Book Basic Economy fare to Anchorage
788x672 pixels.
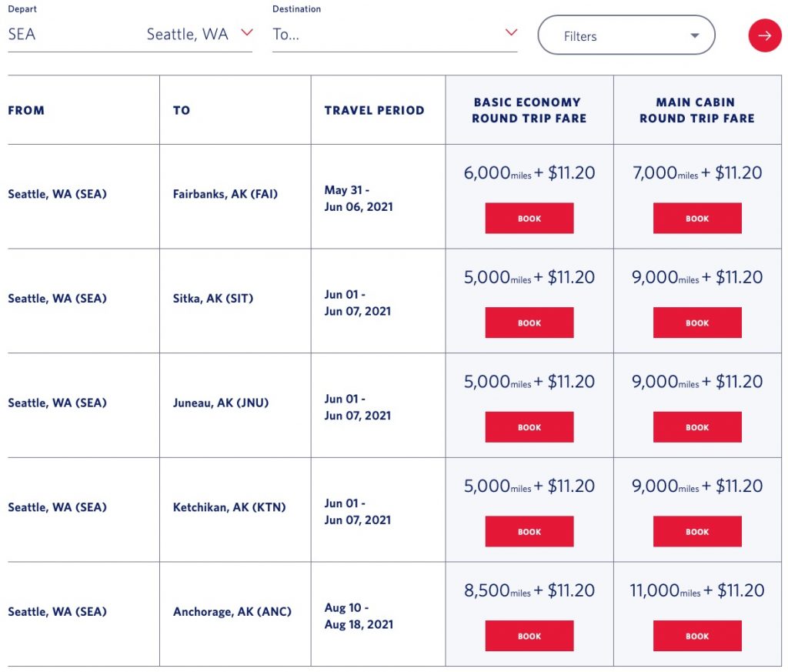click(529, 637)
